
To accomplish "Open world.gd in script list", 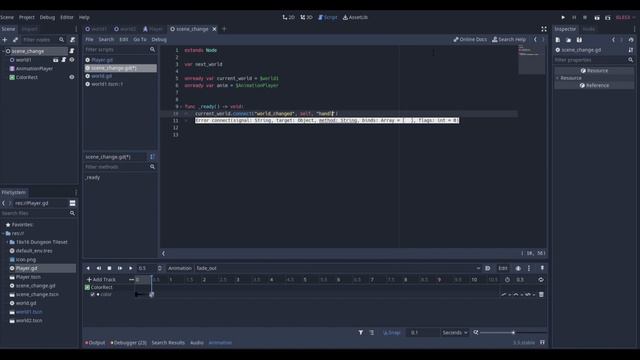I will click(x=102, y=76).
